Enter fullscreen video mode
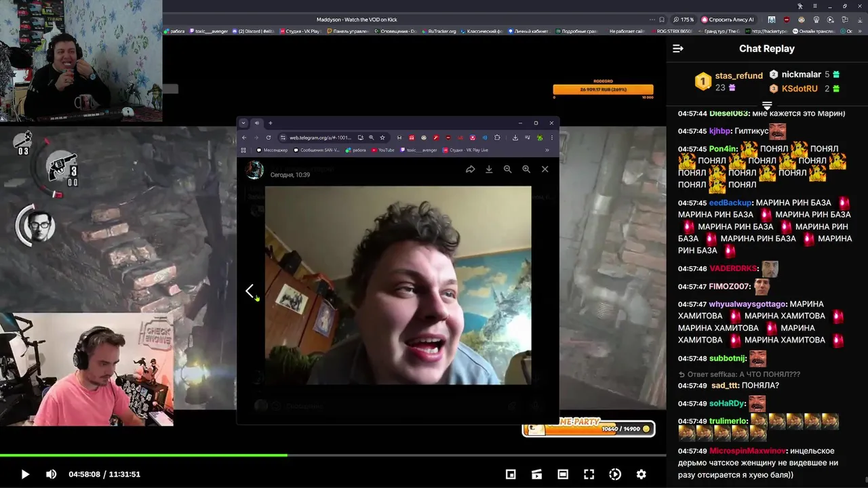The height and width of the screenshot is (488, 868). coord(589,474)
